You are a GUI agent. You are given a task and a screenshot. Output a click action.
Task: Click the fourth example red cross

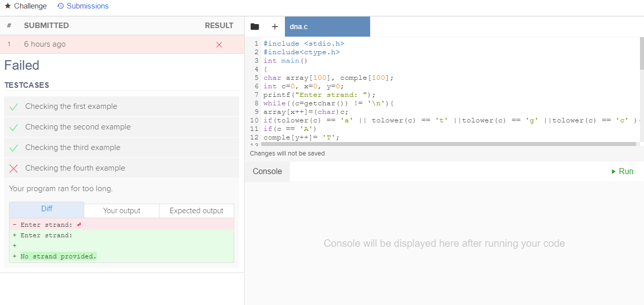(x=14, y=169)
